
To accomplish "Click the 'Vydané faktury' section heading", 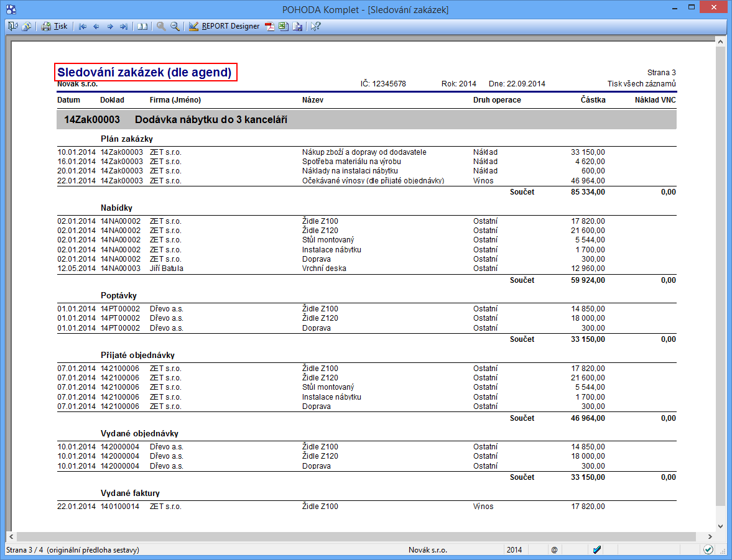I will click(130, 493).
